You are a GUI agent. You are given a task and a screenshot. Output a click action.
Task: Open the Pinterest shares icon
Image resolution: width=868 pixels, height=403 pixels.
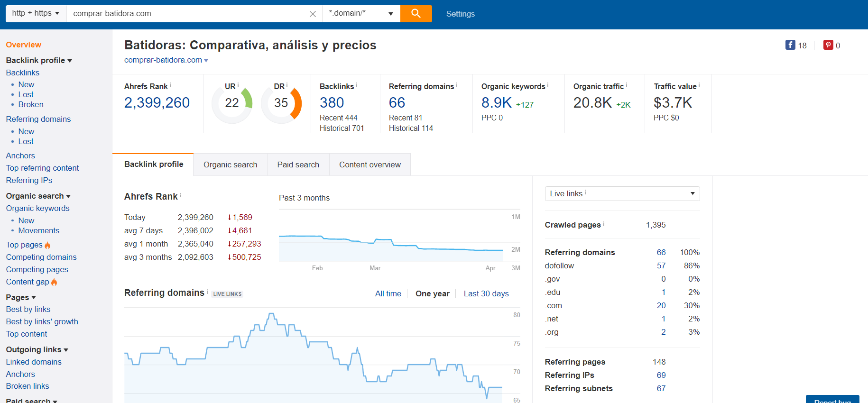coord(828,45)
